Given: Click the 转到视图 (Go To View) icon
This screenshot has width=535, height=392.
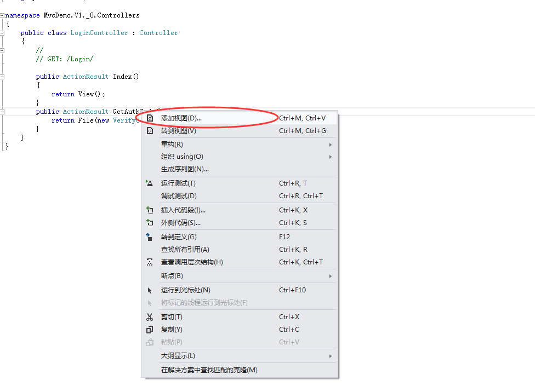Looking at the screenshot, I should point(149,131).
